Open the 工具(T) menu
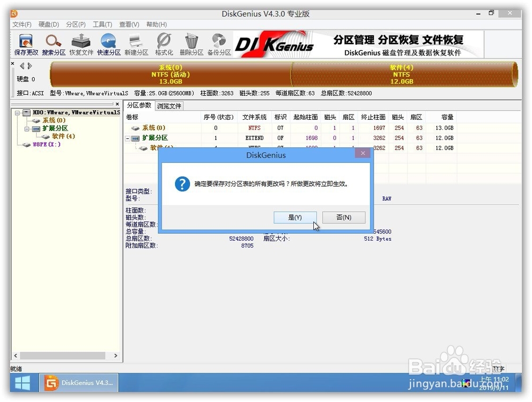The image size is (532, 402). pyautogui.click(x=101, y=24)
